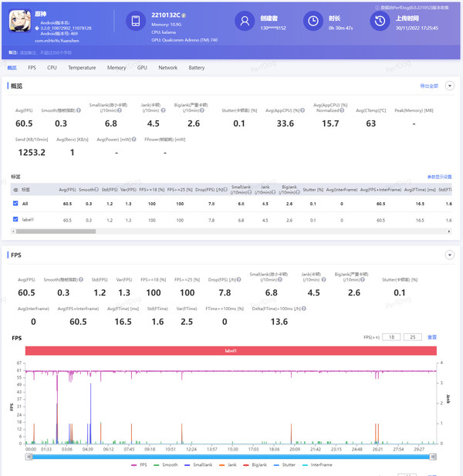
Task: Click FPS threshold field showing 25
Action: (x=413, y=337)
